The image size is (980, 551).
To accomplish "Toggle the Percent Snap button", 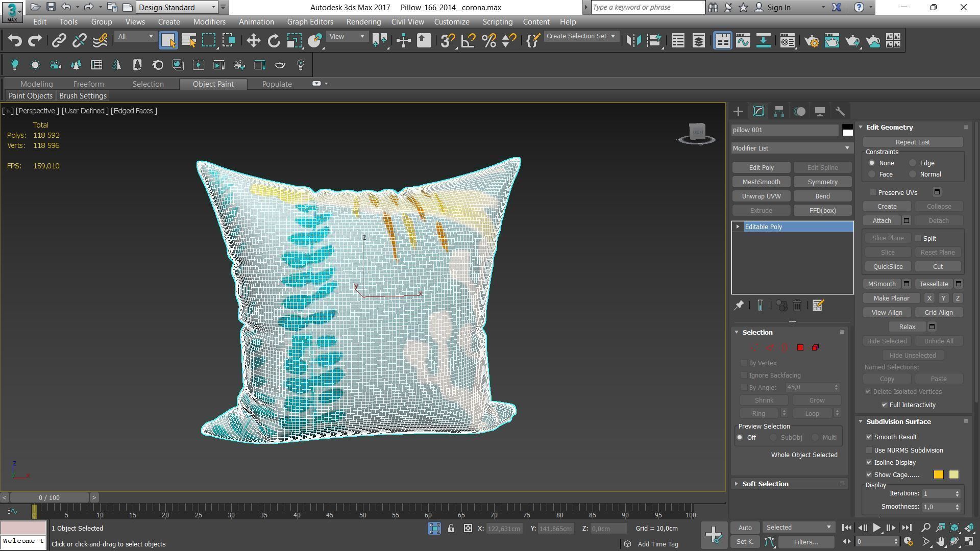I will click(488, 41).
